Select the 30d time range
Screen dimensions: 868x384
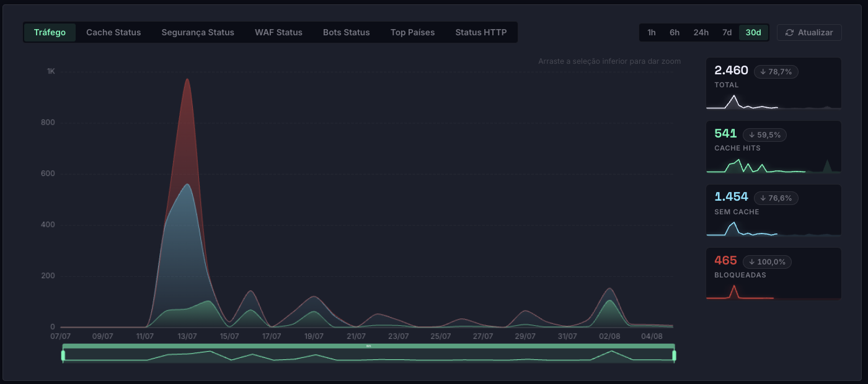pyautogui.click(x=753, y=32)
